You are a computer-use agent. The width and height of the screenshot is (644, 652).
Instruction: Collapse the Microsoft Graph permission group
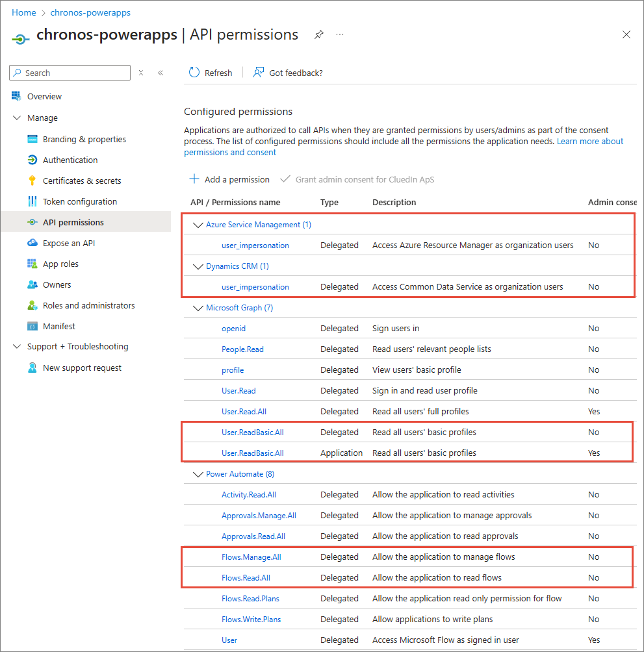click(x=198, y=308)
